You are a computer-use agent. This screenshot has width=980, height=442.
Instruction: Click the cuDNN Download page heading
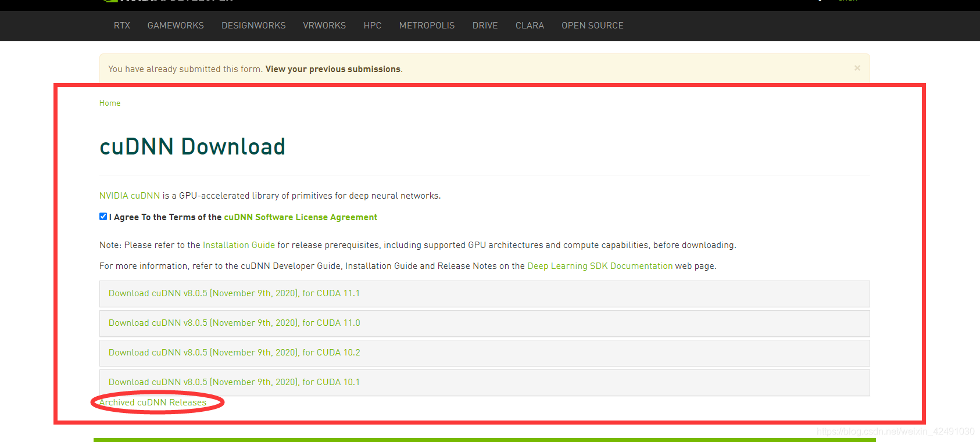(x=192, y=146)
